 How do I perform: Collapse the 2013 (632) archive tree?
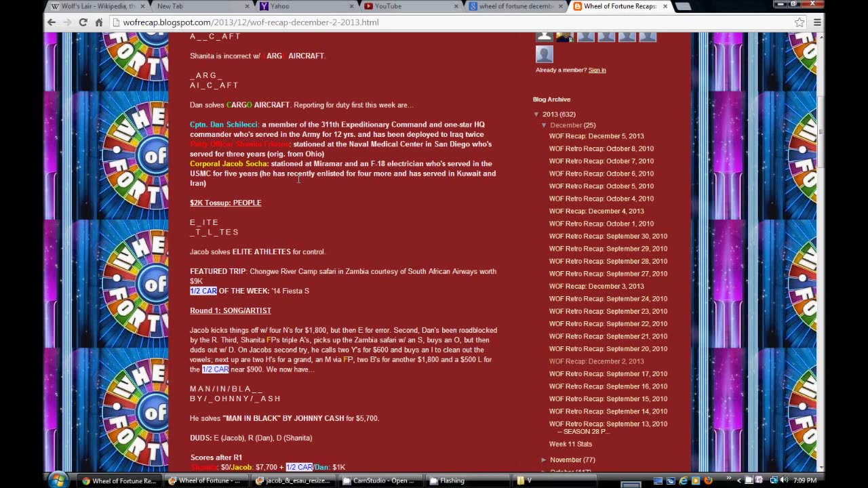tap(536, 115)
